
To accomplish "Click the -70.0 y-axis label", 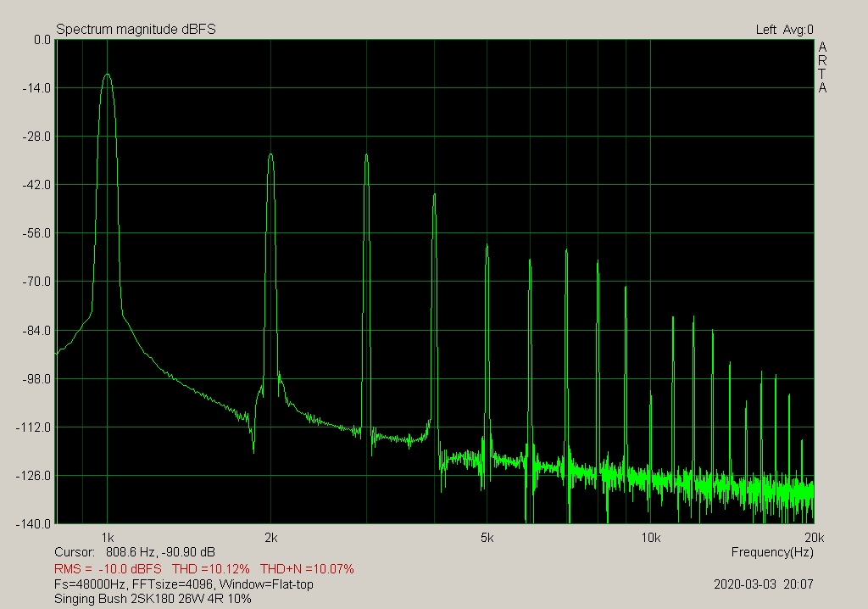I will (36, 282).
